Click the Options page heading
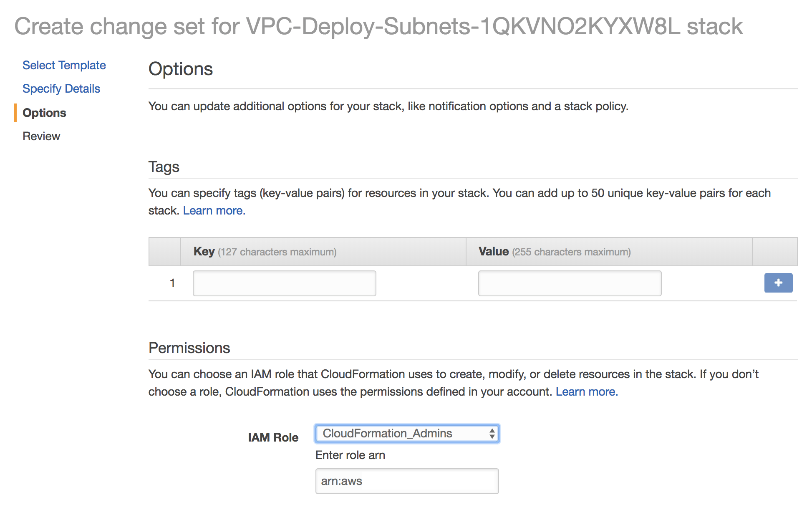This screenshot has height=515, width=812. tap(181, 69)
